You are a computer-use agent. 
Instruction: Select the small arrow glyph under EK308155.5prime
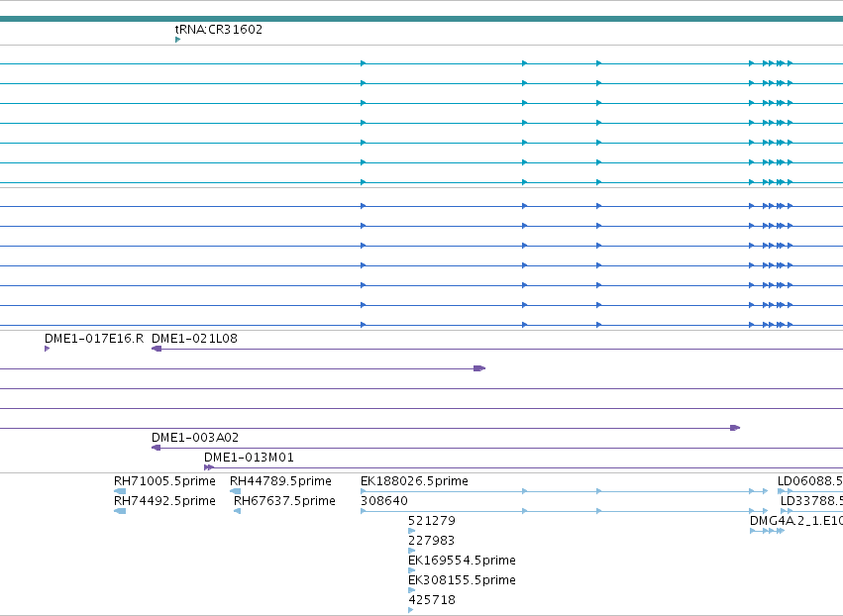point(412,590)
